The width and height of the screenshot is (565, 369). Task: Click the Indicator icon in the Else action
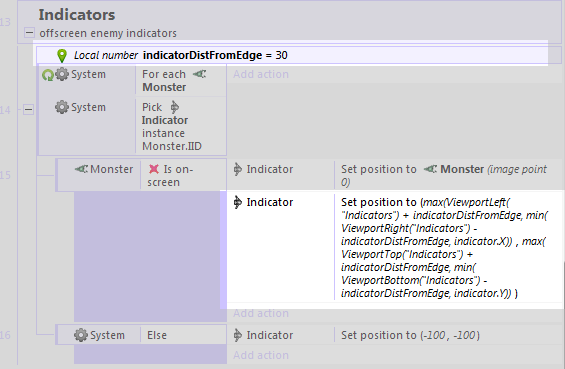(237, 335)
